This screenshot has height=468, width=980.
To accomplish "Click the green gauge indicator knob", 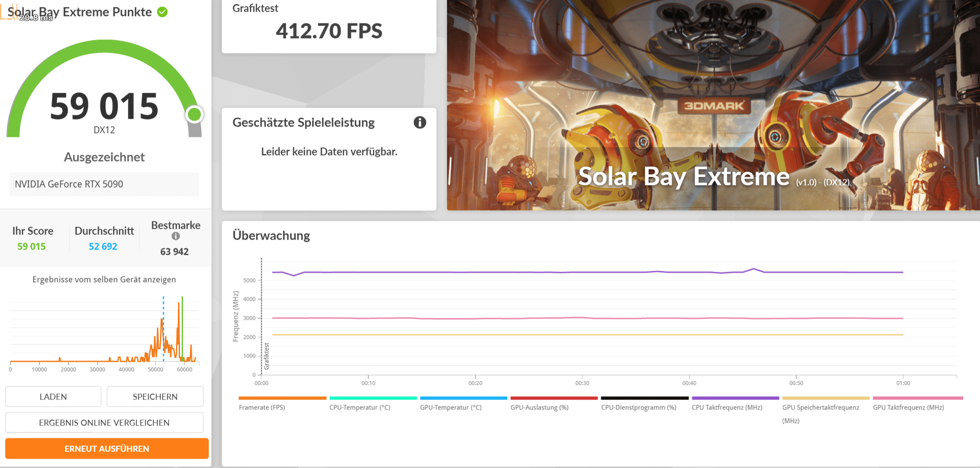I will (194, 114).
